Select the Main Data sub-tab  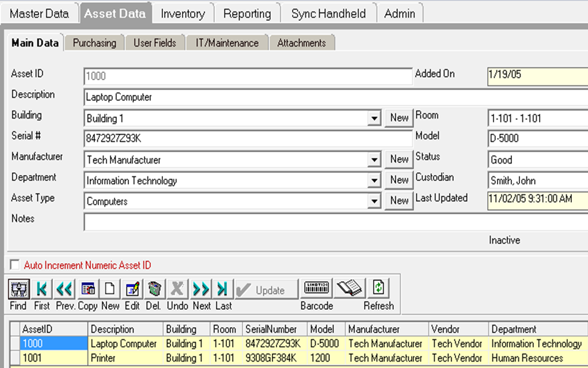tap(35, 43)
